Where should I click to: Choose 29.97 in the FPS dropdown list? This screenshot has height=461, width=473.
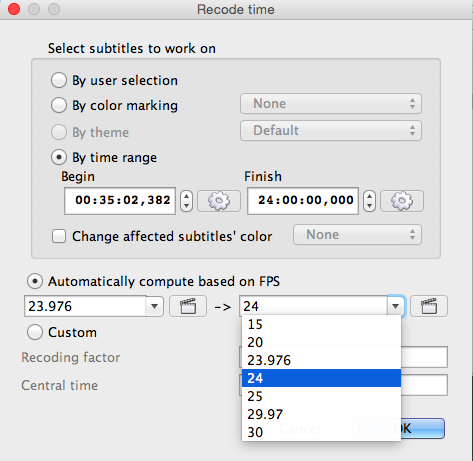point(321,414)
